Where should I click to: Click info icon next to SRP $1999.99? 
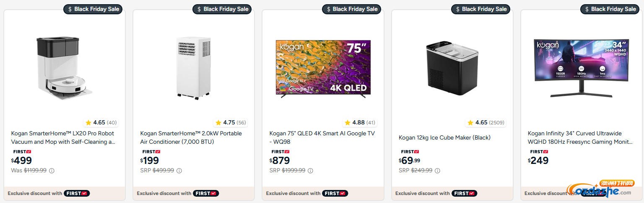coord(310,171)
